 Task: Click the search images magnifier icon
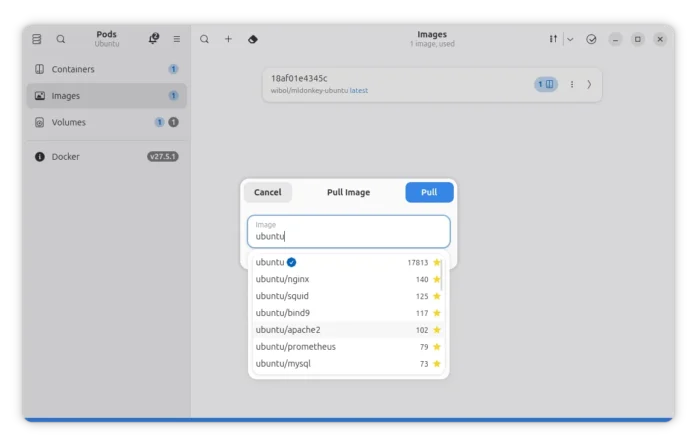tap(204, 39)
